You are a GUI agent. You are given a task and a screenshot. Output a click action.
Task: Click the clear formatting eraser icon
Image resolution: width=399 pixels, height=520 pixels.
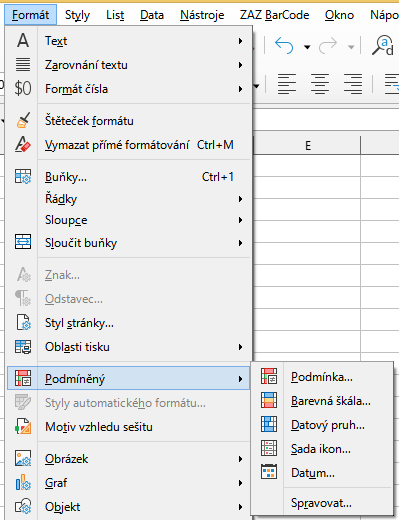coord(23,145)
